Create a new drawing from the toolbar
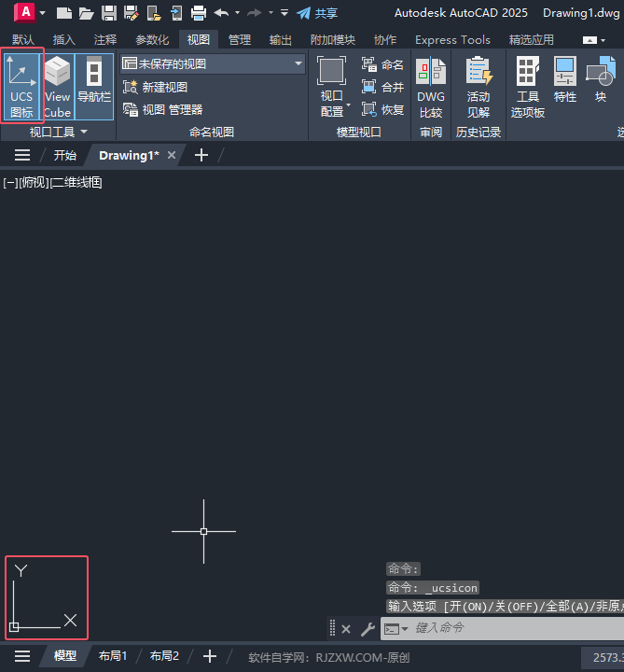This screenshot has height=672, width=624. [63, 13]
